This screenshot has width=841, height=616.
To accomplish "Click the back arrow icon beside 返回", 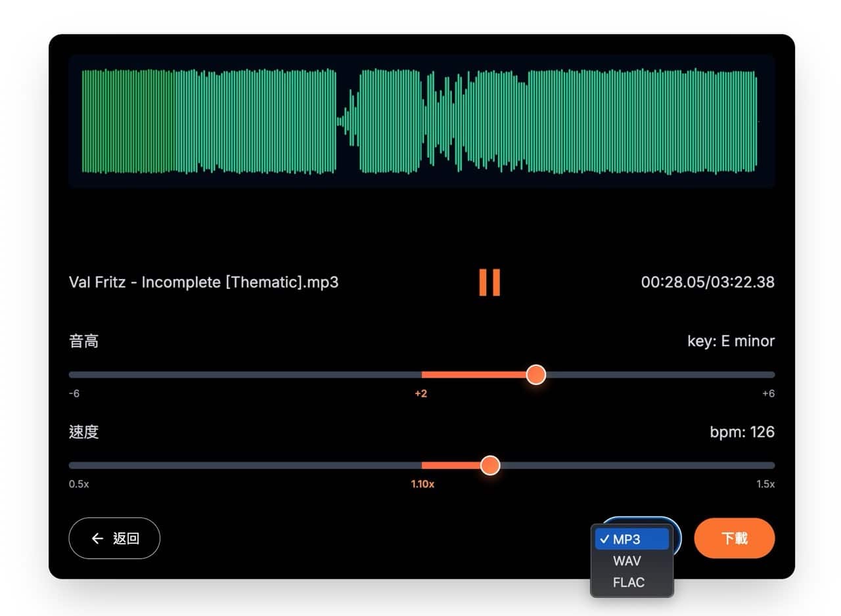I will pyautogui.click(x=97, y=539).
